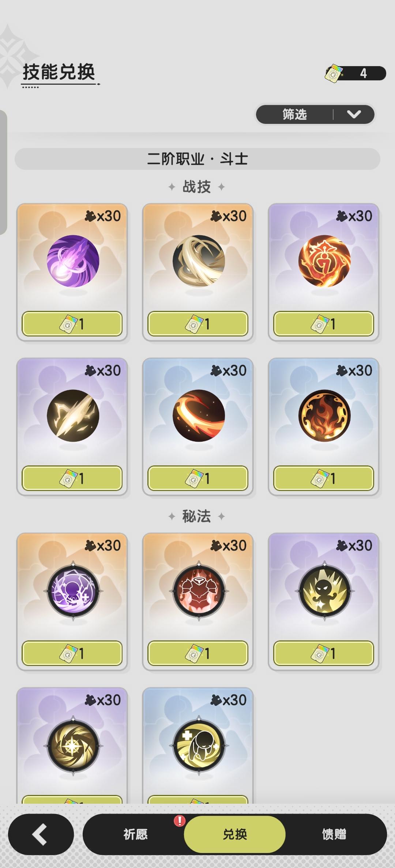Expand the filter chevron arrow
The image size is (395, 868).
point(354,114)
